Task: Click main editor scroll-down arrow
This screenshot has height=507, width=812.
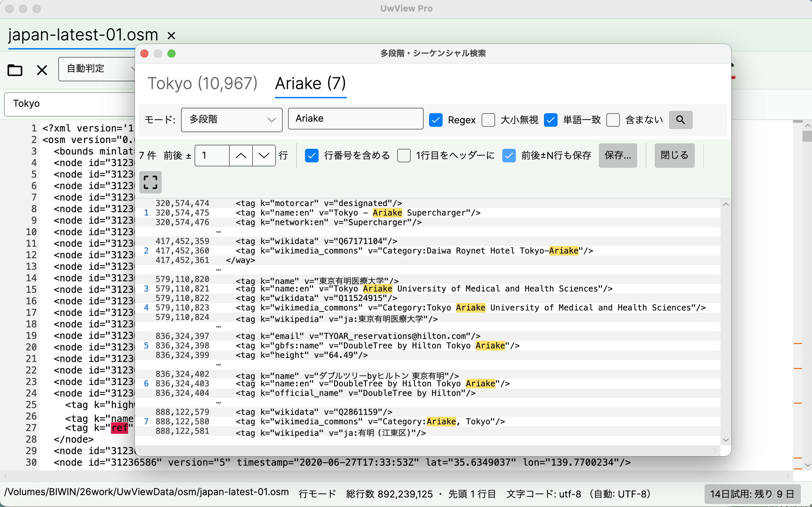Action: (808, 465)
